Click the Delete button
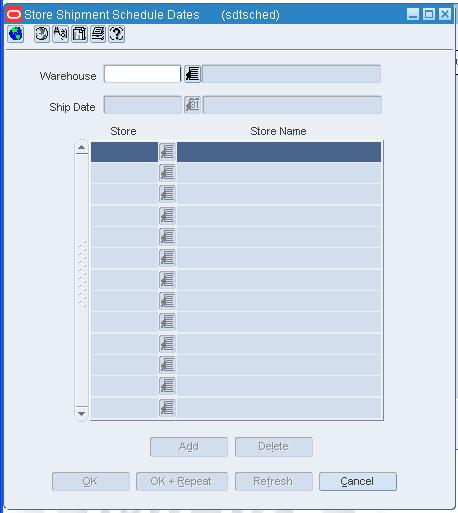 [274, 447]
